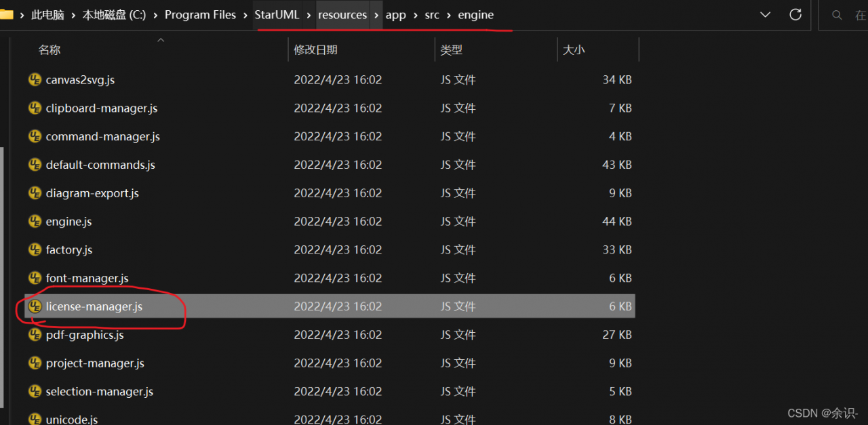Click the search input field

[844, 15]
